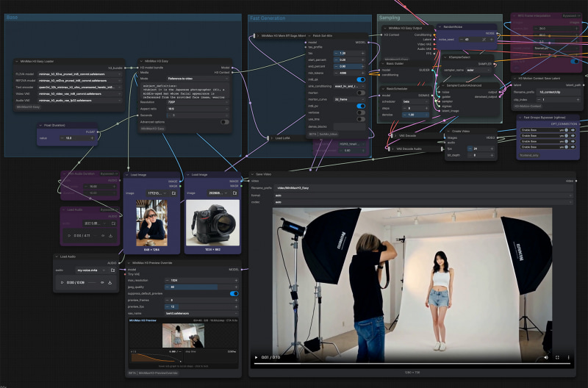
Task: Click the H3-Motion-Context badge
Action: point(528,107)
